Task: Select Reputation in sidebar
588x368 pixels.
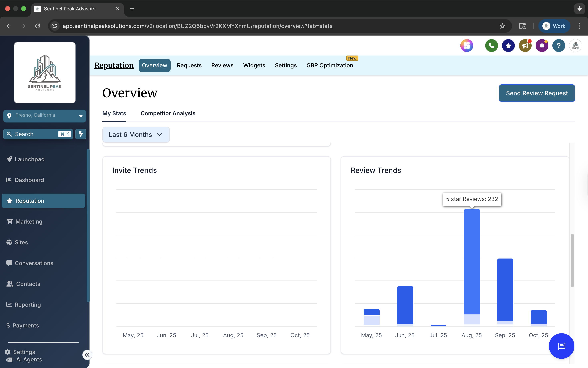Action: [43, 201]
